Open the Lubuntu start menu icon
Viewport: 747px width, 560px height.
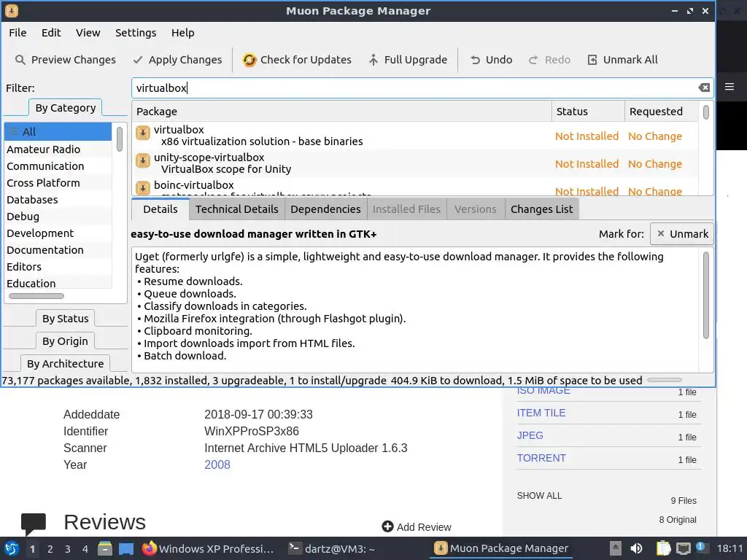12,548
